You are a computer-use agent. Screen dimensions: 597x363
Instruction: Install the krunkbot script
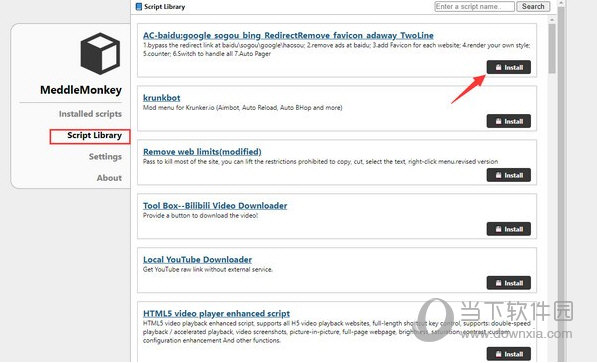(509, 121)
